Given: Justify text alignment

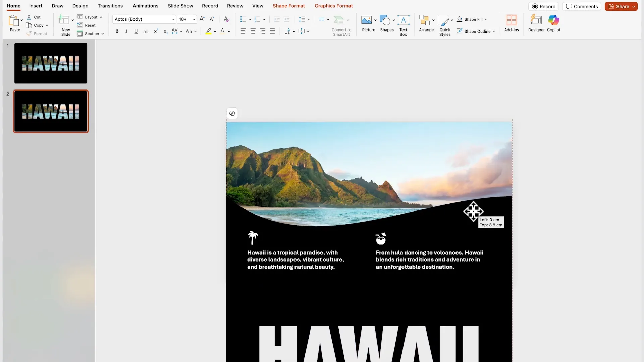Looking at the screenshot, I should point(272,31).
